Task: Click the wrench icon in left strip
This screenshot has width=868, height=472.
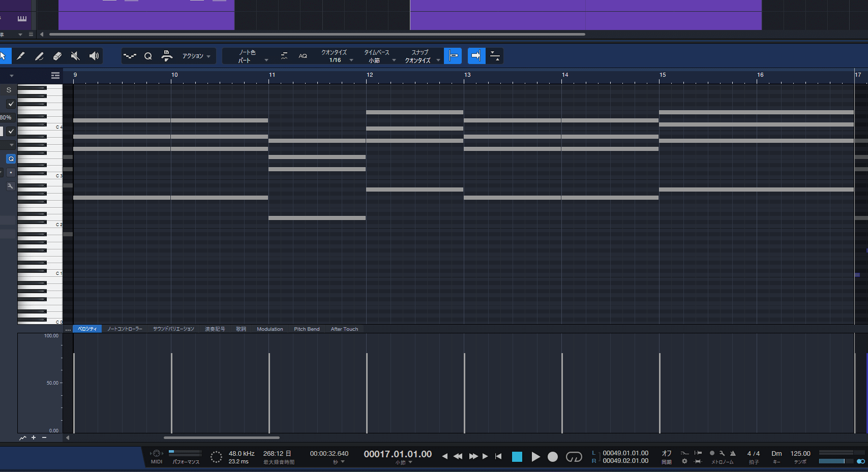Action: (10, 186)
